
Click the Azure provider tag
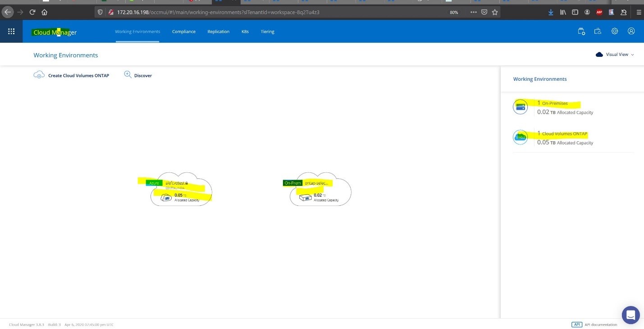pyautogui.click(x=154, y=183)
